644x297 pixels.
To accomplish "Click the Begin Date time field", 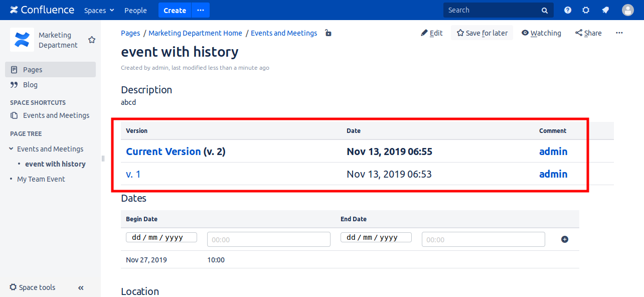I will click(268, 239).
